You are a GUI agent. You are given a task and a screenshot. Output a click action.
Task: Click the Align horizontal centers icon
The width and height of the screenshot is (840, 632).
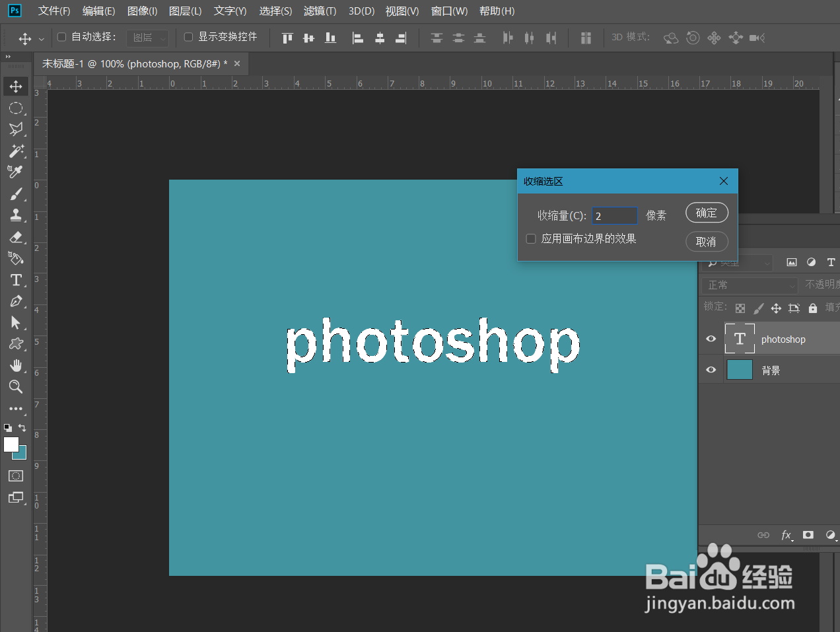pyautogui.click(x=380, y=38)
